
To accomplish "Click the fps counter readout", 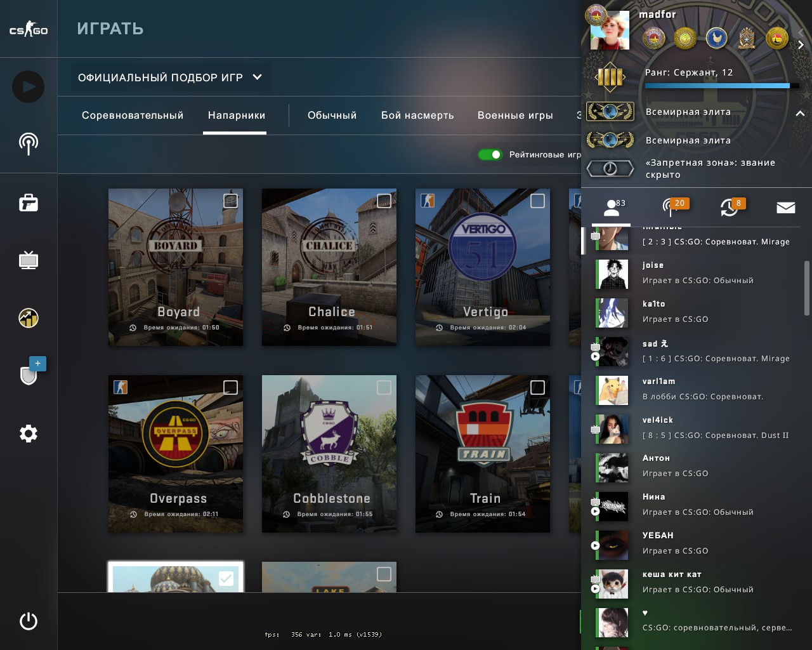I will pos(324,634).
